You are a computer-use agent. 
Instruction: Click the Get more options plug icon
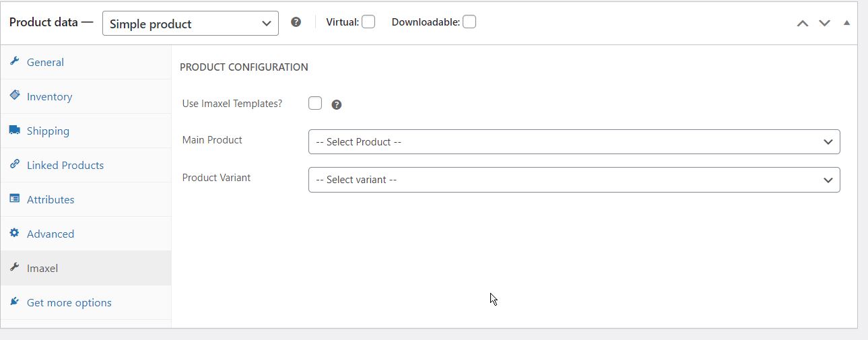(x=15, y=302)
